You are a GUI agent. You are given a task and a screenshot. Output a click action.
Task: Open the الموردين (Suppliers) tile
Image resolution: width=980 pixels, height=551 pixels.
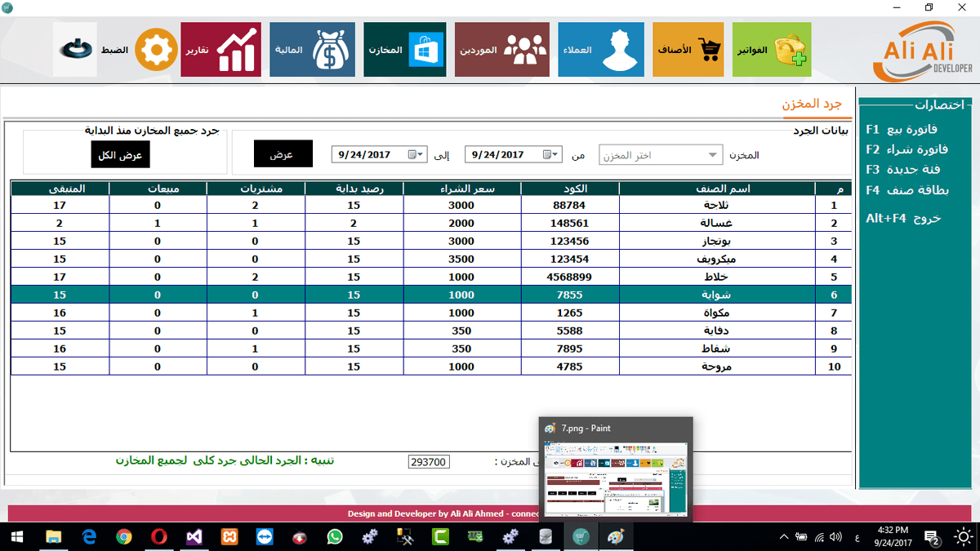point(502,50)
